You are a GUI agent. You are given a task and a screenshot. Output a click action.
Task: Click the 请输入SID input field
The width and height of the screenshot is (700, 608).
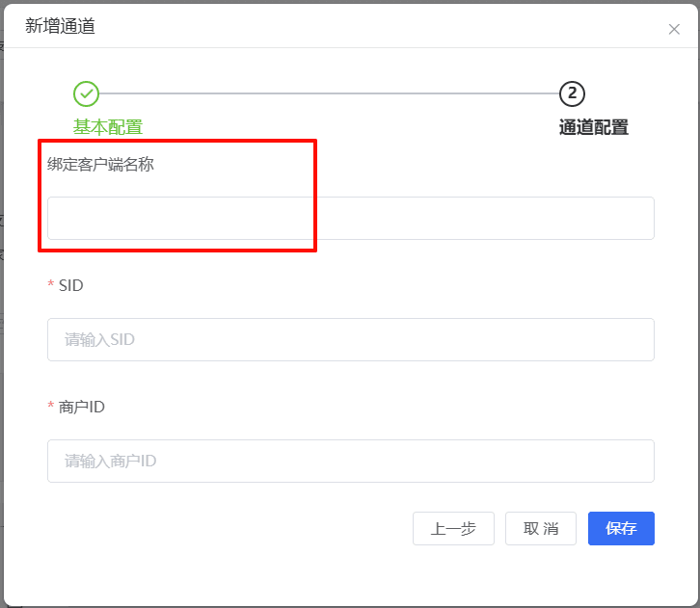coord(351,339)
